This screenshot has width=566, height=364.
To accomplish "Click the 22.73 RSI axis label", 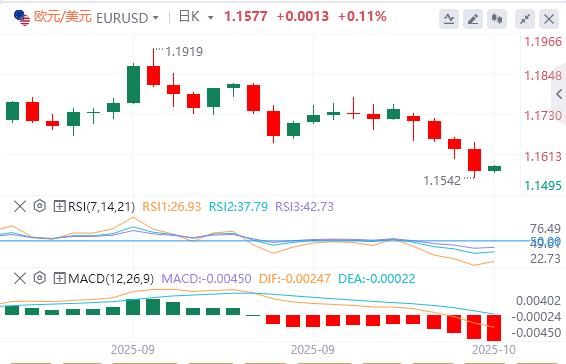I will pyautogui.click(x=545, y=259).
